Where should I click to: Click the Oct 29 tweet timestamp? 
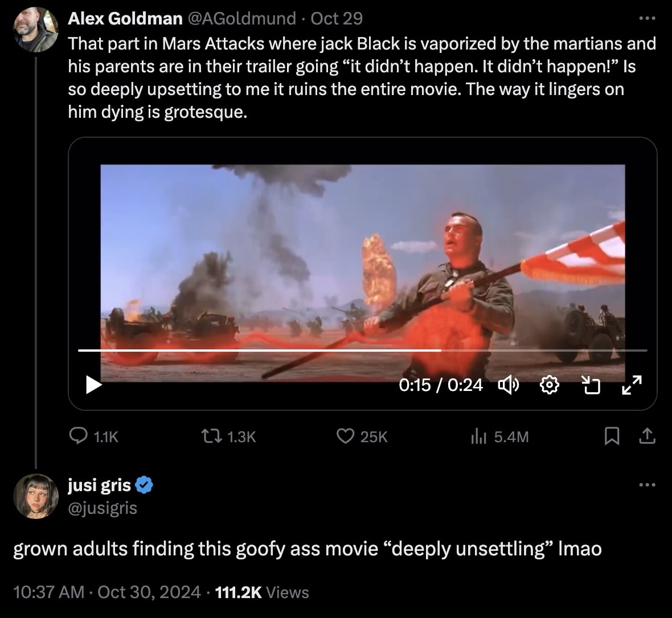(x=337, y=19)
